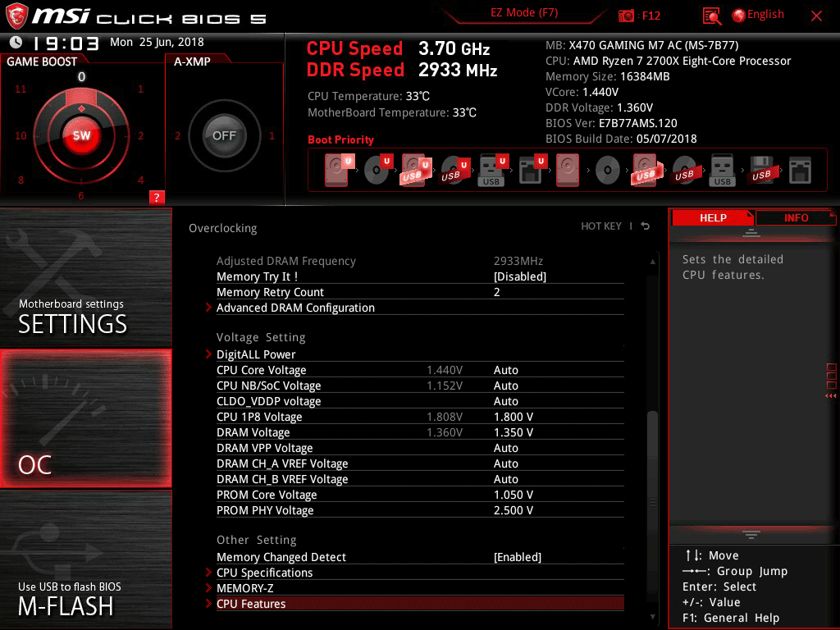This screenshot has height=630, width=840.
Task: Edit the Memory Retry Count value 2
Action: click(496, 292)
